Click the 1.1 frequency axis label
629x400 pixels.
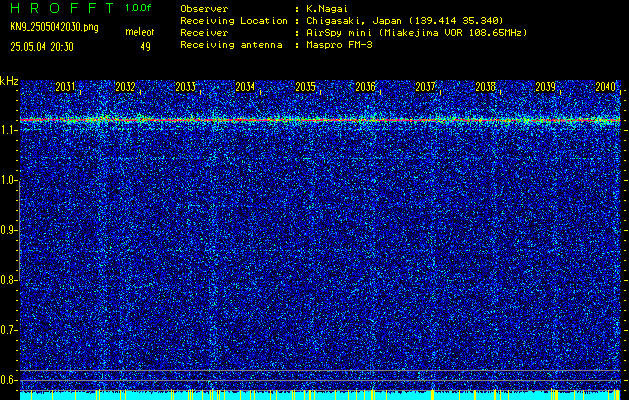pyautogui.click(x=8, y=130)
